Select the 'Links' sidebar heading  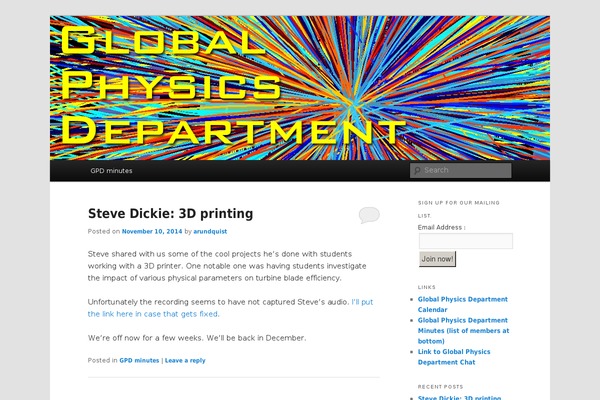(x=427, y=287)
